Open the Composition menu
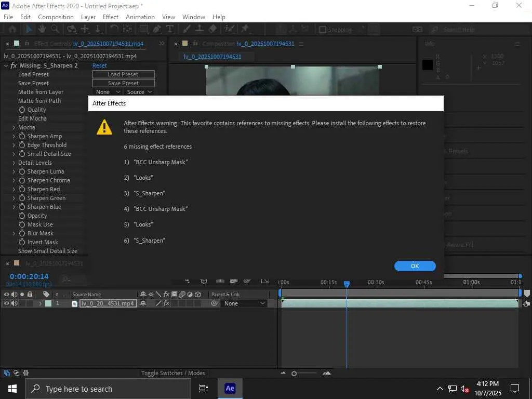 click(x=56, y=17)
